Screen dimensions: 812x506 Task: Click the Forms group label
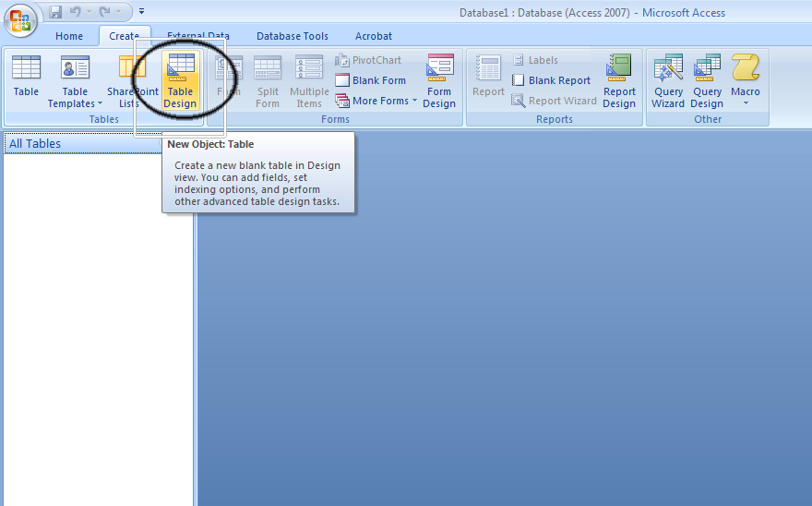pos(335,119)
